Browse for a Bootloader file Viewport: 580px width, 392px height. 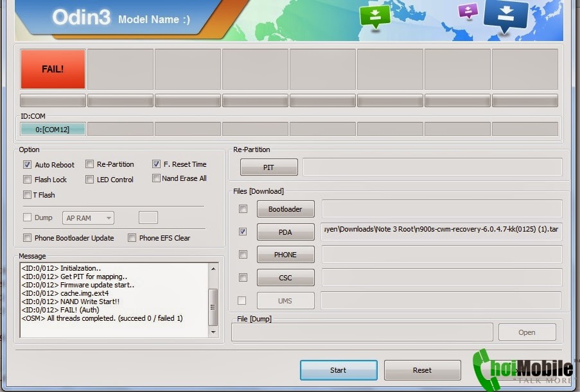coord(286,209)
